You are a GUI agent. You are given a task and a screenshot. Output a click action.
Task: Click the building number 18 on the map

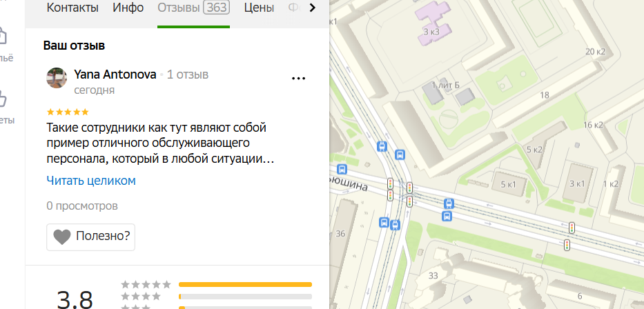click(x=545, y=95)
